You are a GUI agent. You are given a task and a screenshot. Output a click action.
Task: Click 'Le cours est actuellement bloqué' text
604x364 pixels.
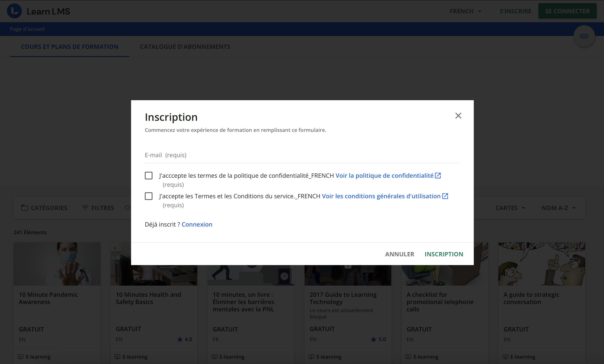coord(341,313)
